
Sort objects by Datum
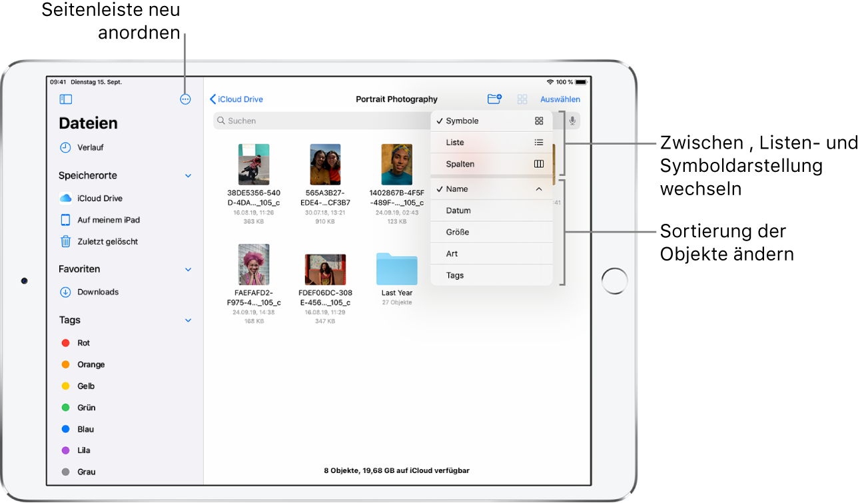coord(492,211)
